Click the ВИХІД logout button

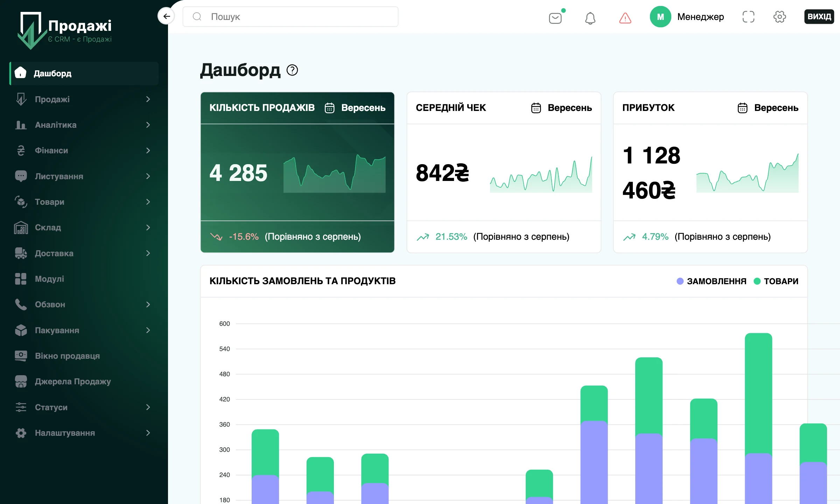click(x=819, y=16)
